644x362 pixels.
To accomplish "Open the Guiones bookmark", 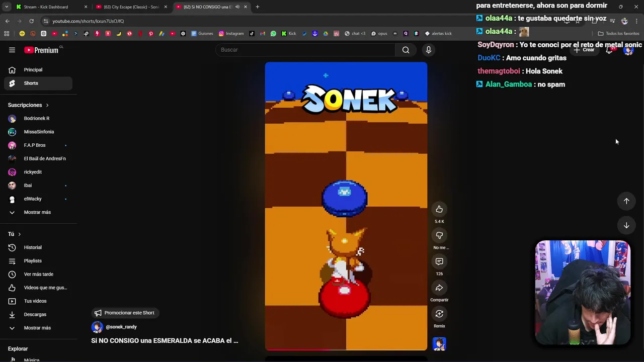I will click(x=202, y=34).
